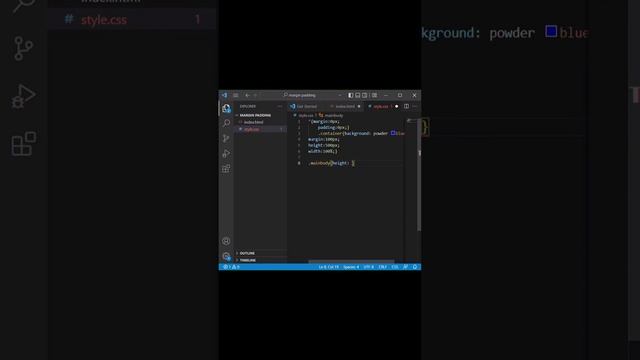640x360 pixels.
Task: Click the width:100% line in the editor
Action: (323, 151)
